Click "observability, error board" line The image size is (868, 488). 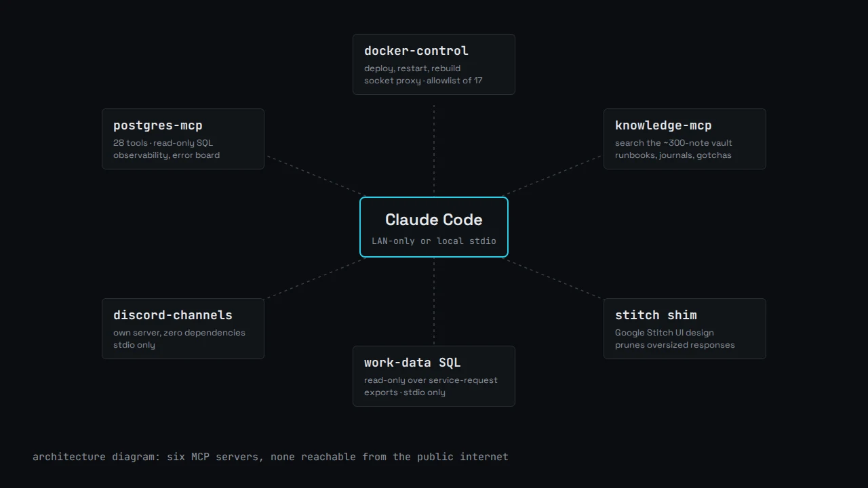point(166,155)
